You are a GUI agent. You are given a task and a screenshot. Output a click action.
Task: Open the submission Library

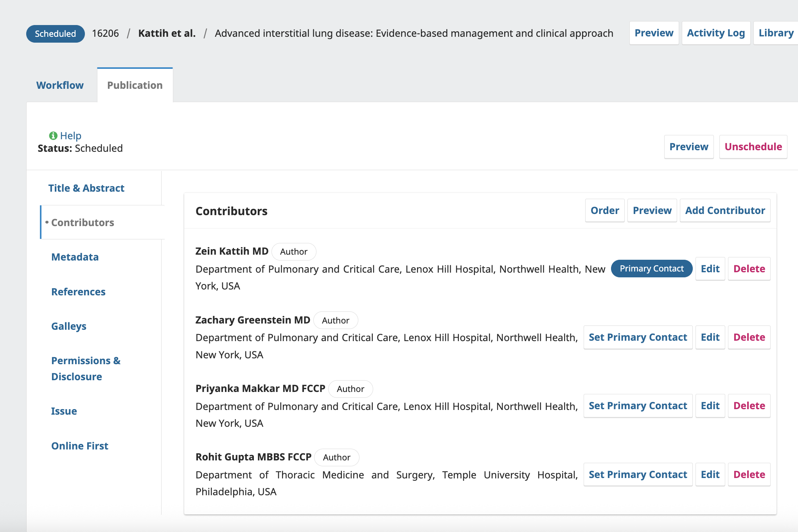tap(776, 33)
